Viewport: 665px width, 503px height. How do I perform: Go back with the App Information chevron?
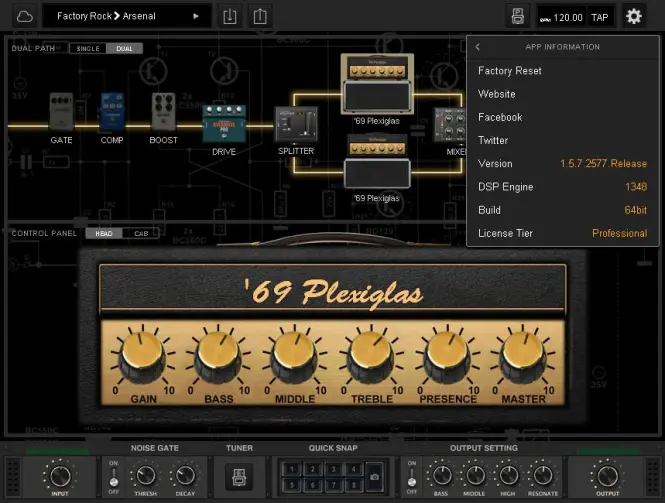tap(478, 47)
